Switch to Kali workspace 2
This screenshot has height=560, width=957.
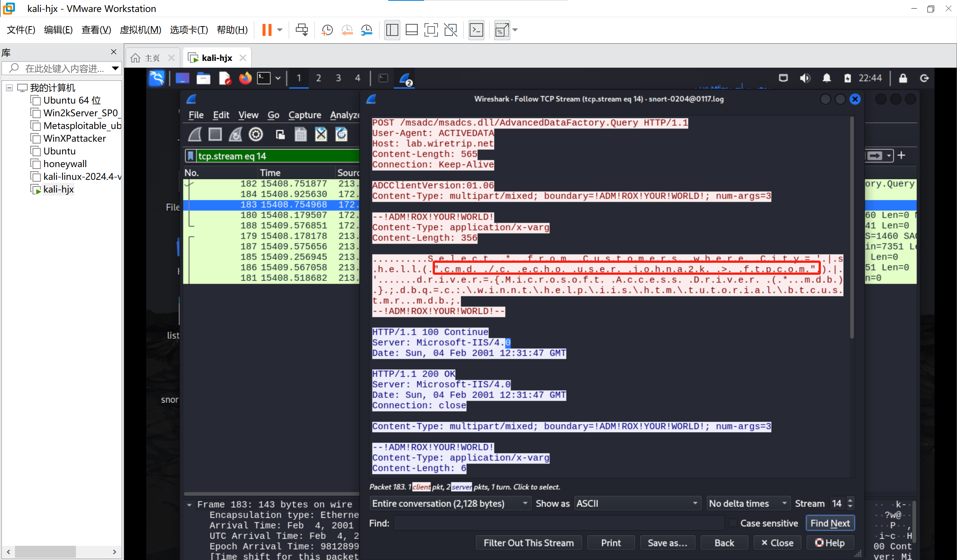pos(318,78)
